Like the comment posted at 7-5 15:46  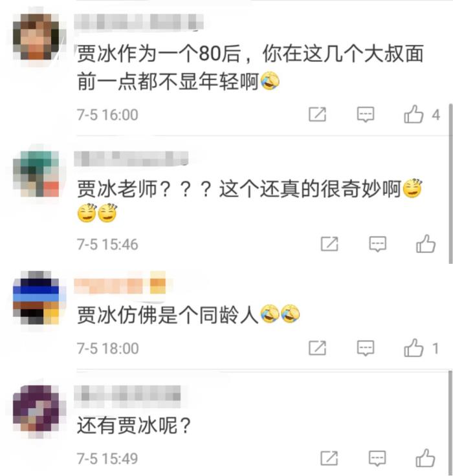[426, 244]
